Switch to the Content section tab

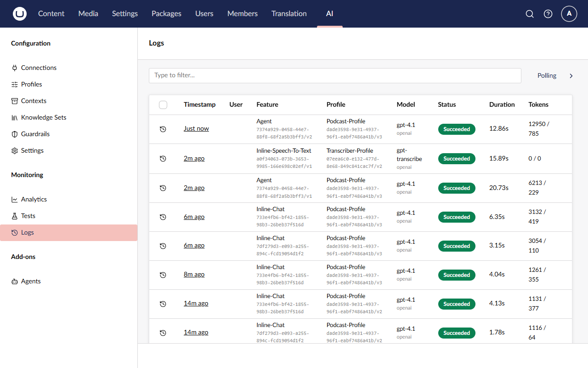51,14
